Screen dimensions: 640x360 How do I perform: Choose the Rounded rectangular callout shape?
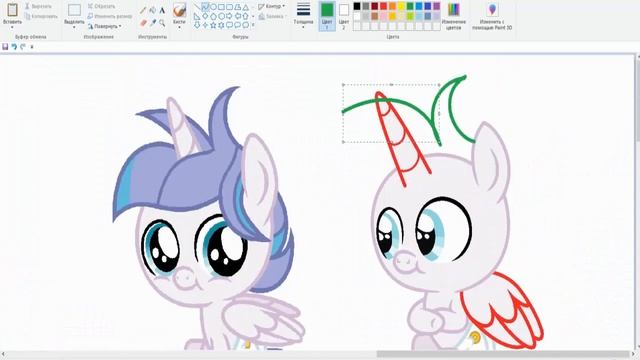229,25
